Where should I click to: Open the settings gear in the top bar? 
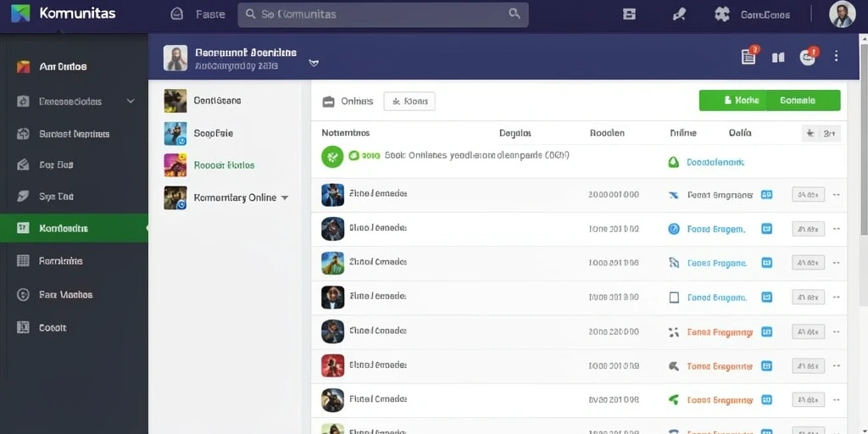(x=722, y=14)
